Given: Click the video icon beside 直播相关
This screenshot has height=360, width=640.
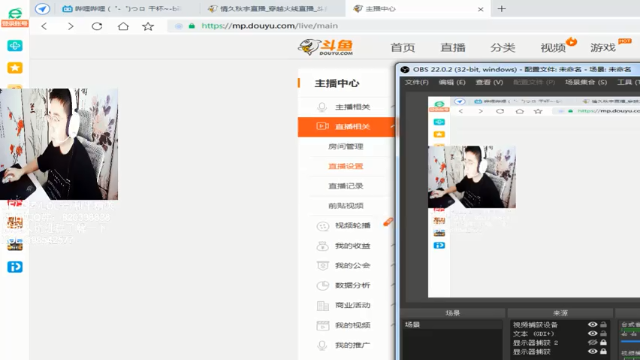Looking at the screenshot, I should coord(322,127).
